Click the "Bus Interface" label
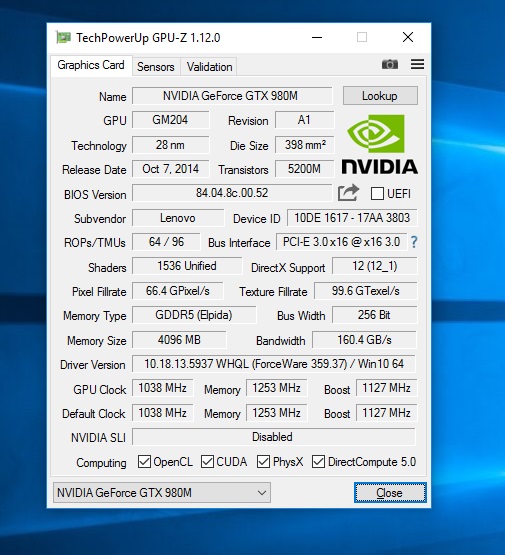 (239, 243)
